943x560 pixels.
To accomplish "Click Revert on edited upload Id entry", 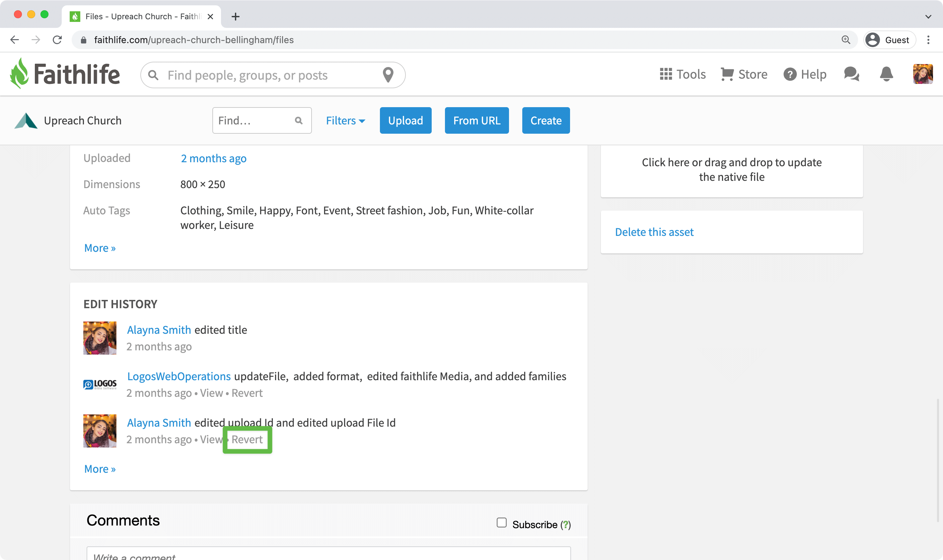I will (247, 439).
